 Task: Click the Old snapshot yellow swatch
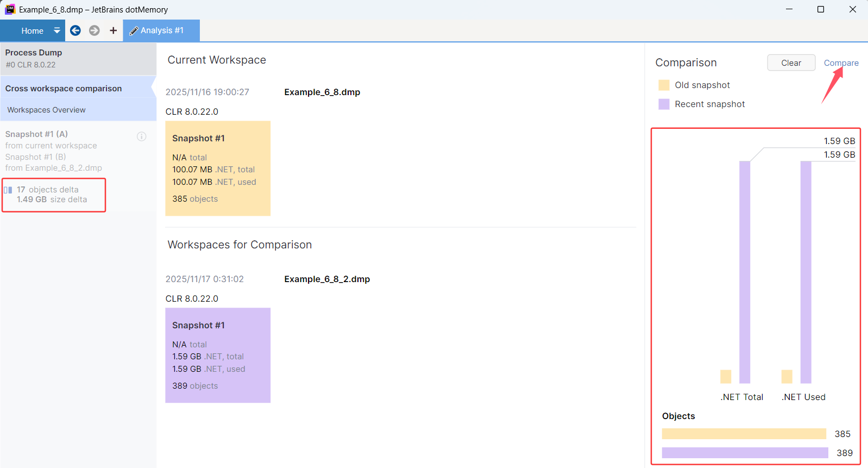coord(664,85)
